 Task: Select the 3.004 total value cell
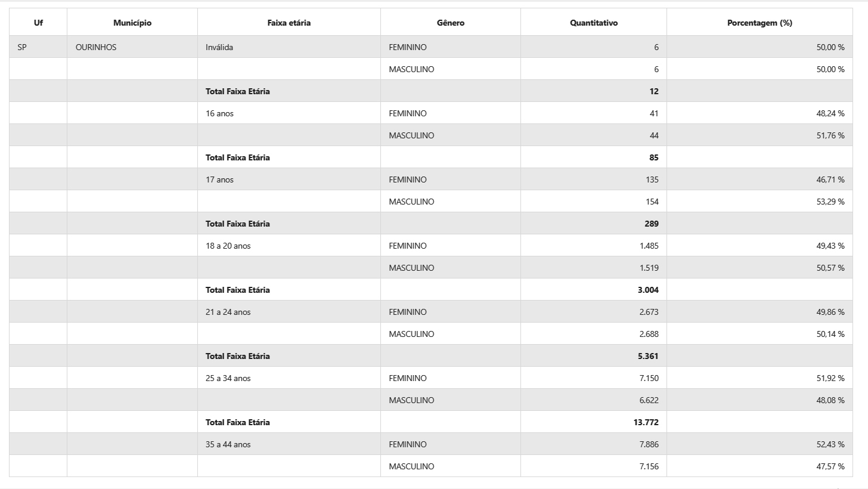click(x=647, y=290)
